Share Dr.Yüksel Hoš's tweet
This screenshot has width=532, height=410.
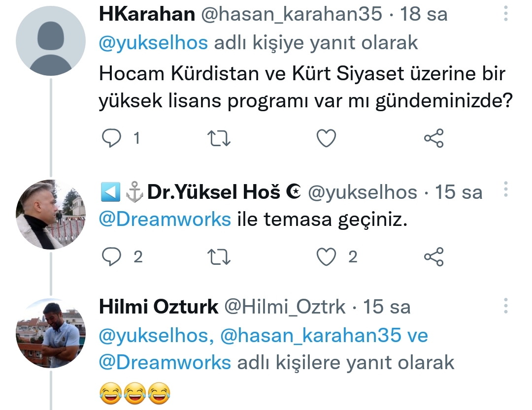[433, 256]
